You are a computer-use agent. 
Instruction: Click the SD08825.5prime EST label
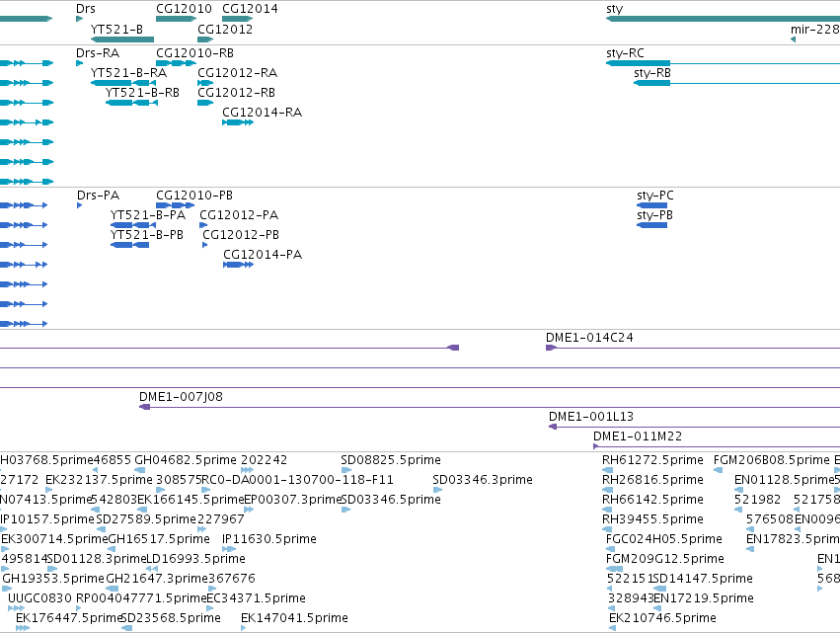[x=391, y=460]
